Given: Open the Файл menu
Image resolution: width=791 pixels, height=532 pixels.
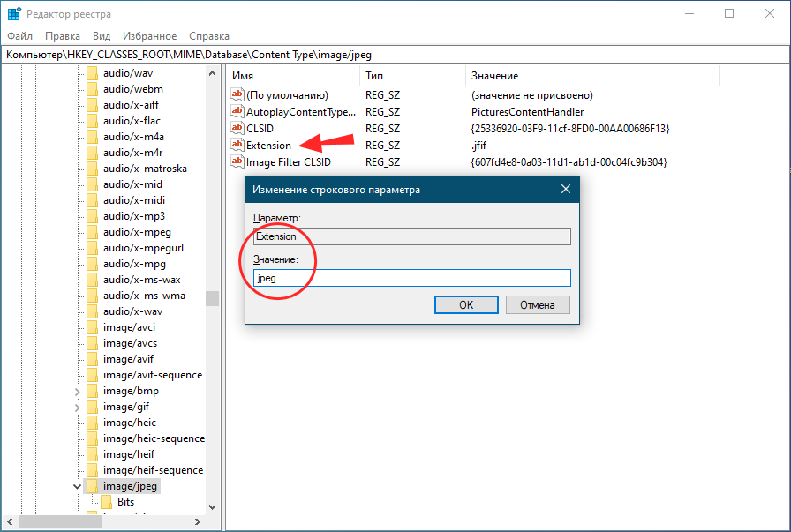Looking at the screenshot, I should click(19, 36).
